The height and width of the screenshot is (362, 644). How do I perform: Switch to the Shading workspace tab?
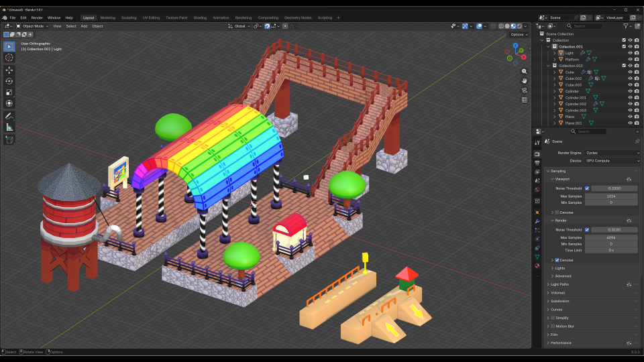coord(200,17)
